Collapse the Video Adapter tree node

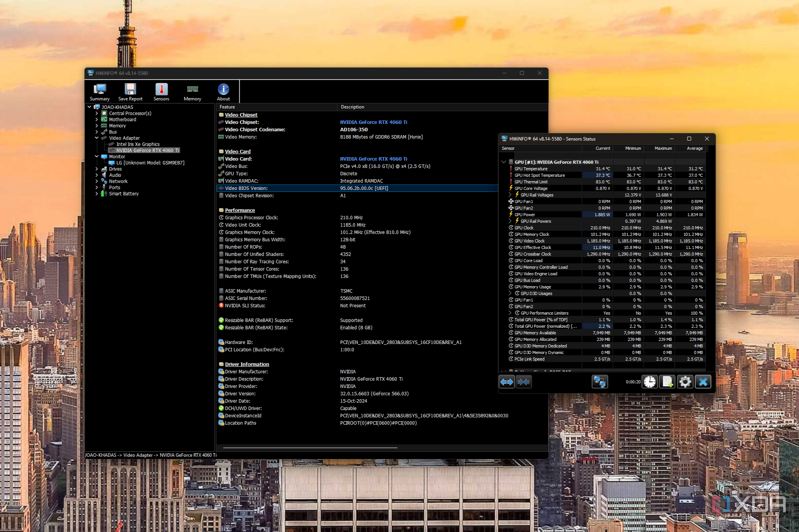pyautogui.click(x=97, y=138)
